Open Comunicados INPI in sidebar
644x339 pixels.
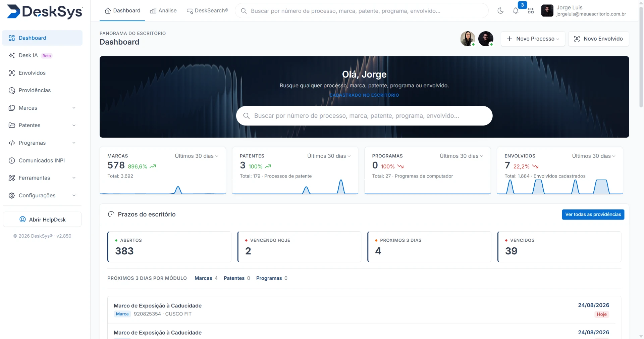point(42,160)
